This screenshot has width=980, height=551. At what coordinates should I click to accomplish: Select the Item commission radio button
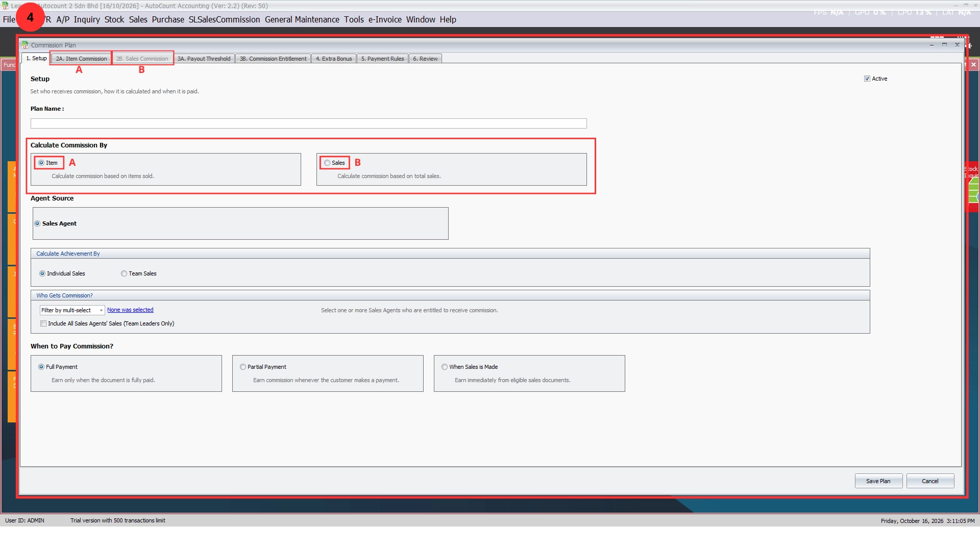click(x=41, y=163)
